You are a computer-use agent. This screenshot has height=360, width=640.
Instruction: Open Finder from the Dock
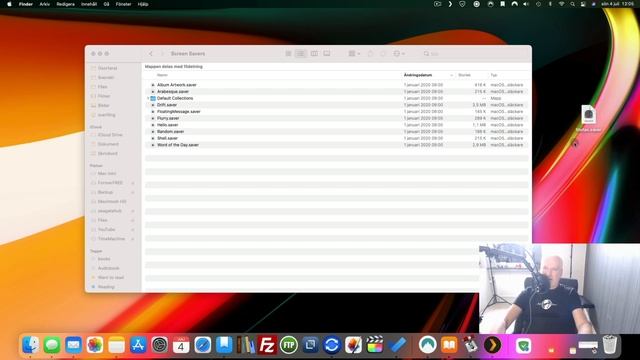point(31,345)
